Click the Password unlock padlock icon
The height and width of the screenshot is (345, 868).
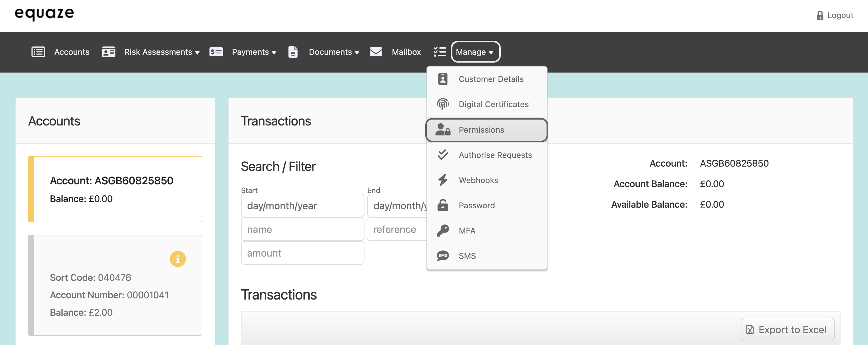click(442, 205)
